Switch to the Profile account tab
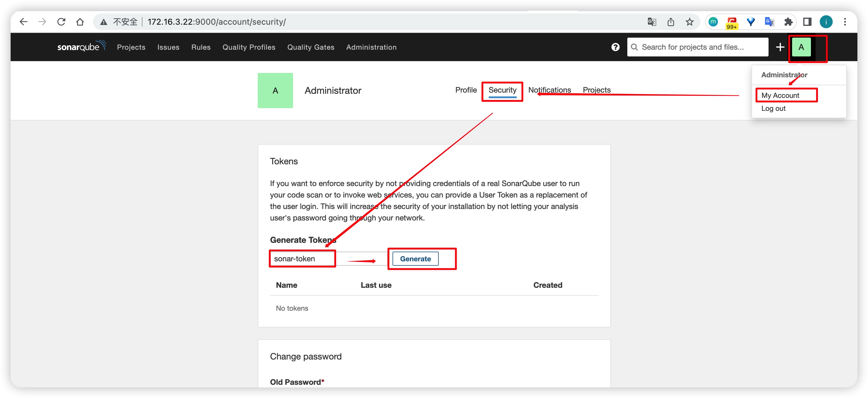This screenshot has height=398, width=868. click(466, 90)
